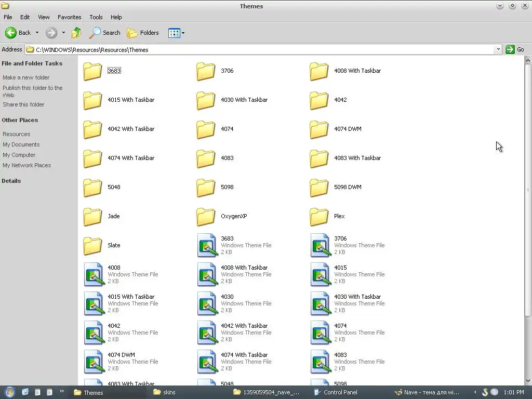
Task: Click the Views icon in toolbar
Action: tap(174, 33)
